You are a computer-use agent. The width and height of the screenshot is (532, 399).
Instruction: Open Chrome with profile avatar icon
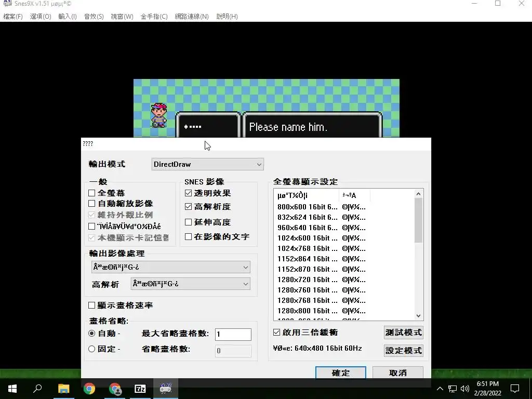point(115,389)
